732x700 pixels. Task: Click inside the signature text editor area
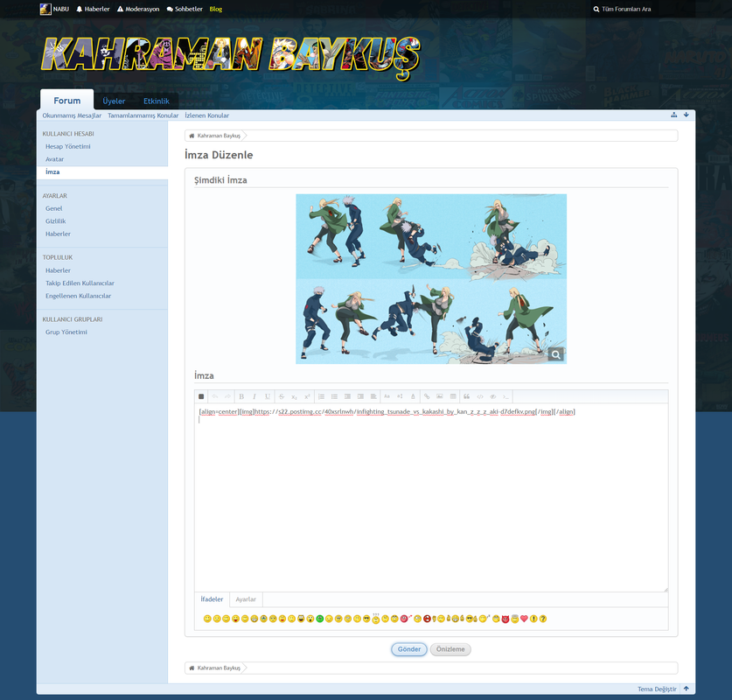pos(431,497)
